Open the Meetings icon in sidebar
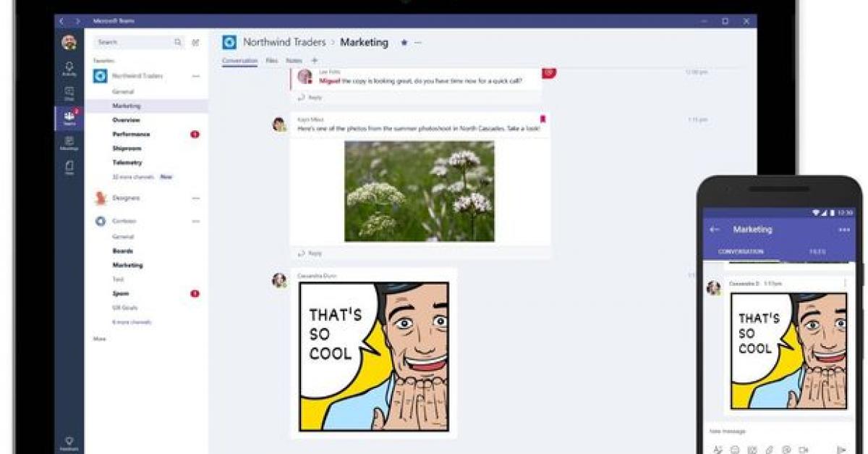The width and height of the screenshot is (868, 454). pos(69,142)
